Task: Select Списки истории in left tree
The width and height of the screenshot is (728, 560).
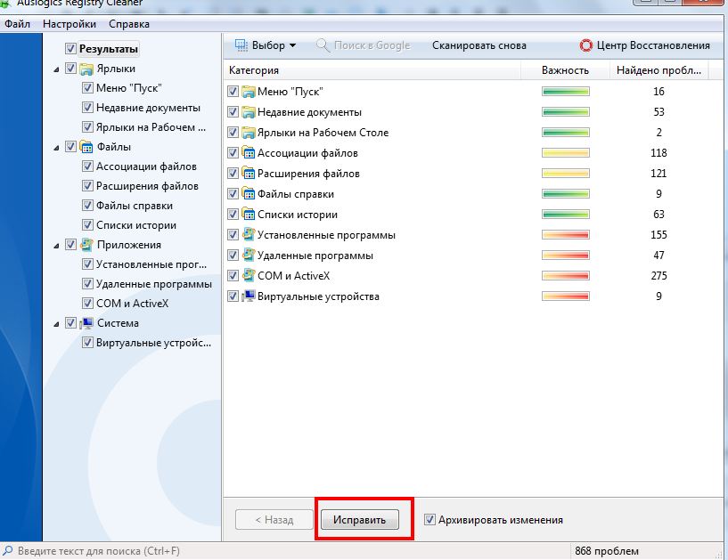Action: click(x=136, y=225)
